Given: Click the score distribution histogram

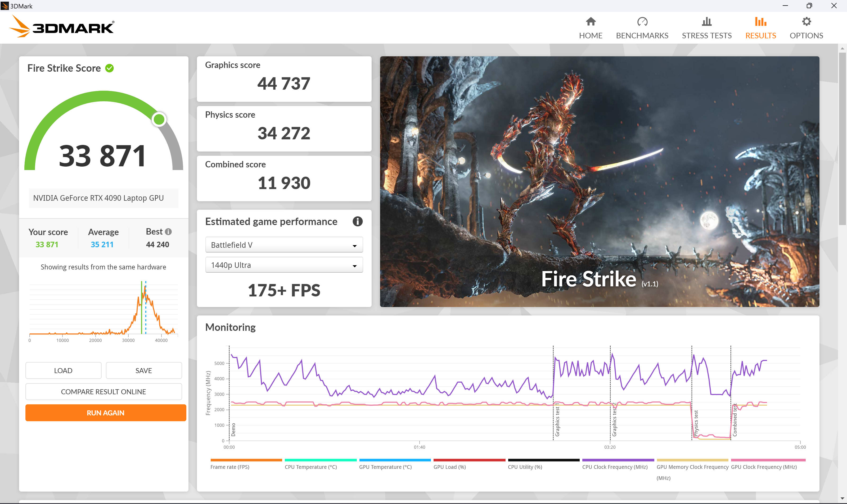Looking at the screenshot, I should coord(104,308).
